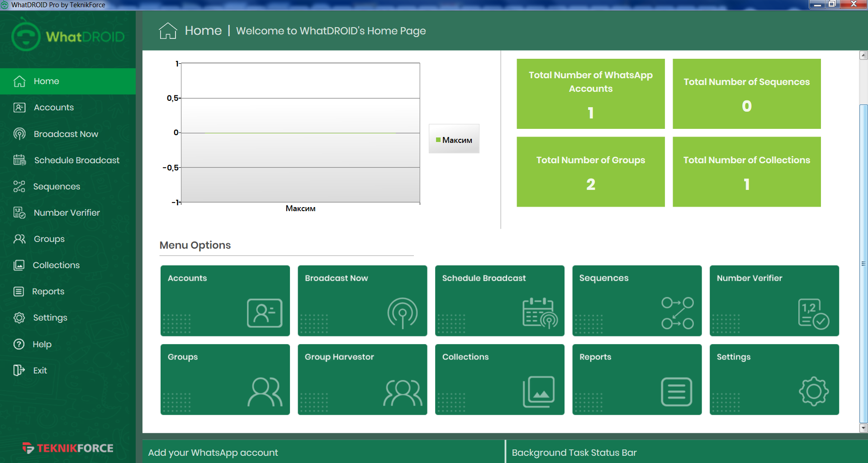The image size is (868, 463).
Task: Click the Help question-mark icon in sidebar
Action: tap(19, 344)
